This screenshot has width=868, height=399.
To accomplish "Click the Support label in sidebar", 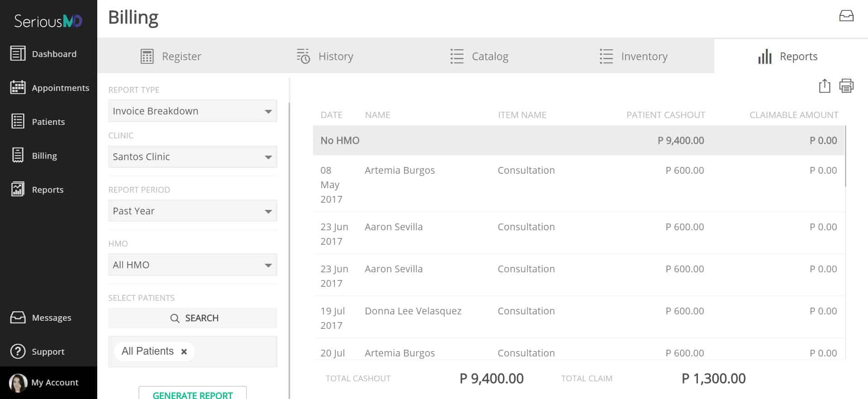I will pos(48,351).
